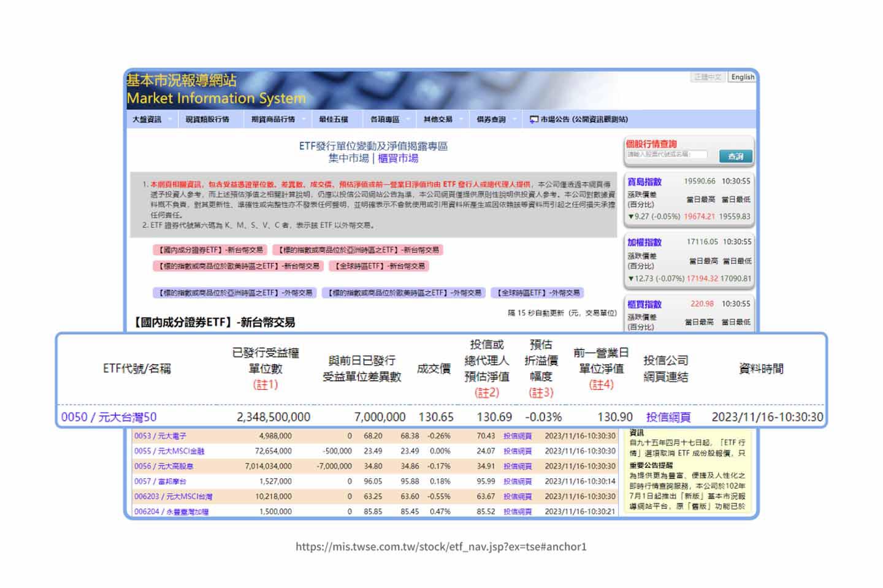Click the 隔 15 秒自動更新 note
The height and width of the screenshot is (588, 883).
tap(562, 313)
